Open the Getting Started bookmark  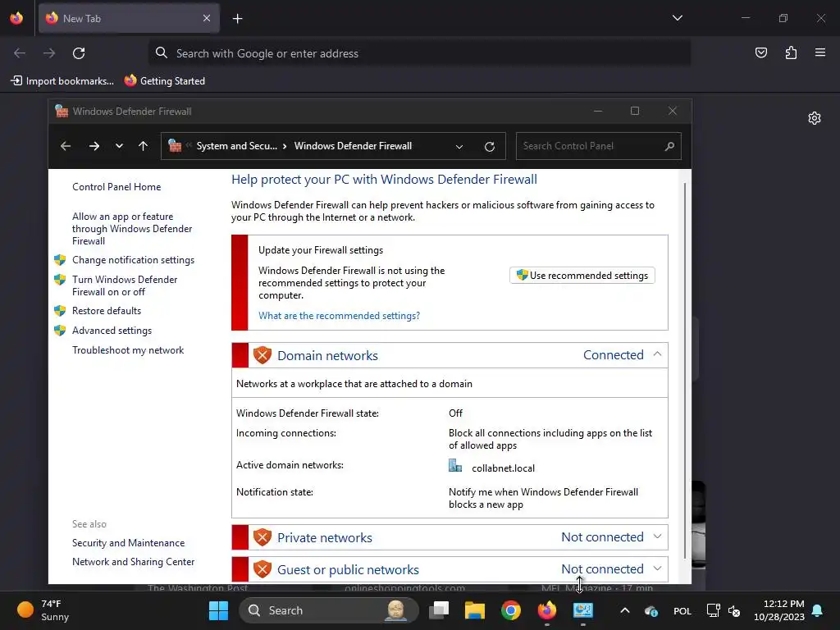[x=164, y=81]
